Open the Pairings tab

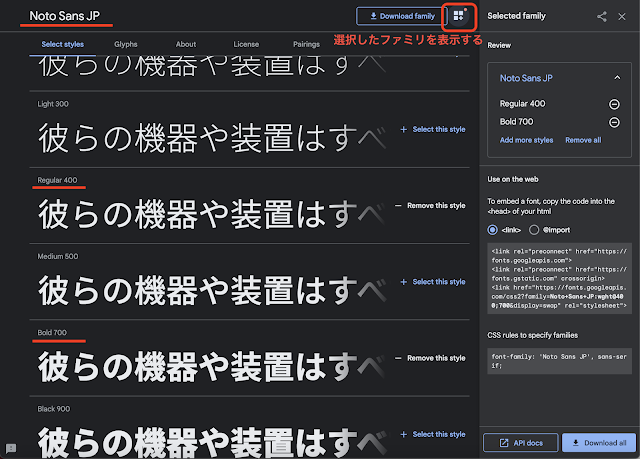[306, 44]
